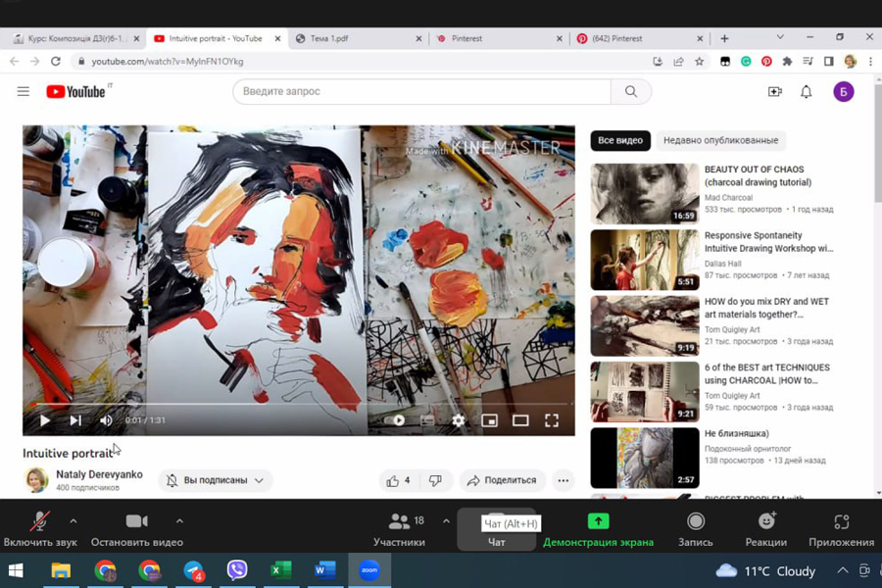The width and height of the screenshot is (882, 588).
Task: Open YouTube notifications bell
Action: [x=806, y=92]
